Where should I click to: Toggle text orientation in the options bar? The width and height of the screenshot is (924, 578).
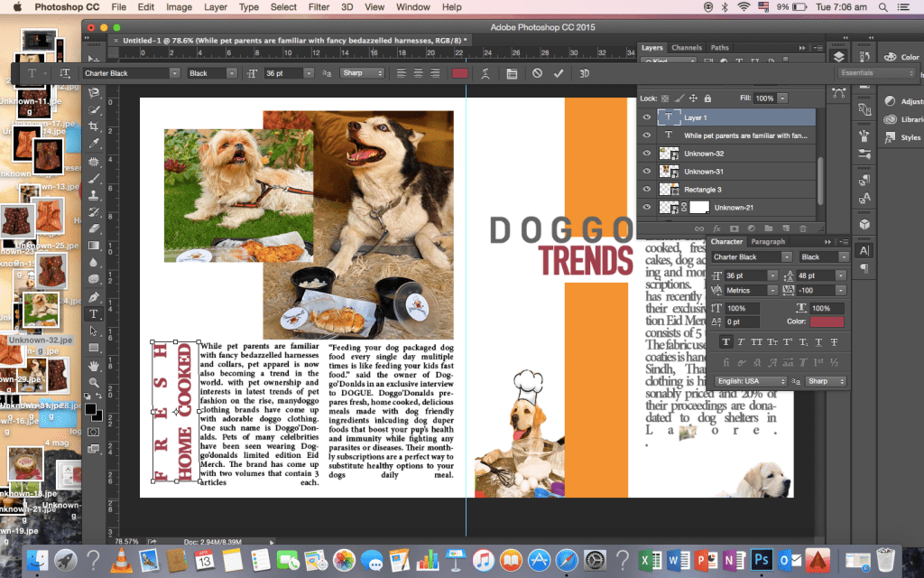tap(65, 73)
